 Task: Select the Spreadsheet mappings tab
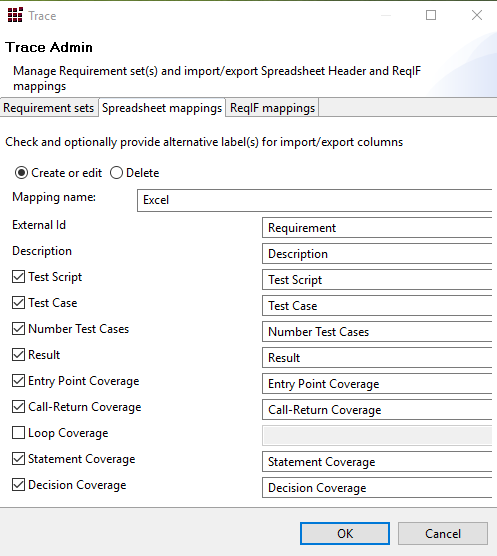tap(162, 107)
